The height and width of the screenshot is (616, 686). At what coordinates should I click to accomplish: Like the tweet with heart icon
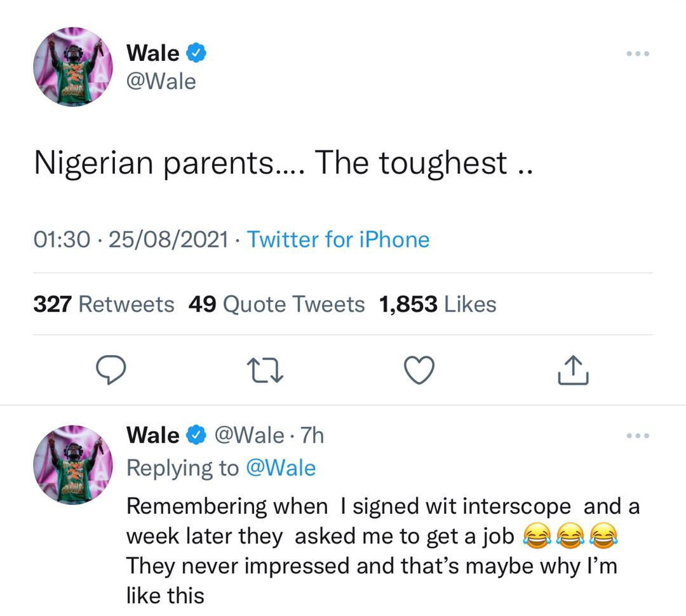(419, 370)
